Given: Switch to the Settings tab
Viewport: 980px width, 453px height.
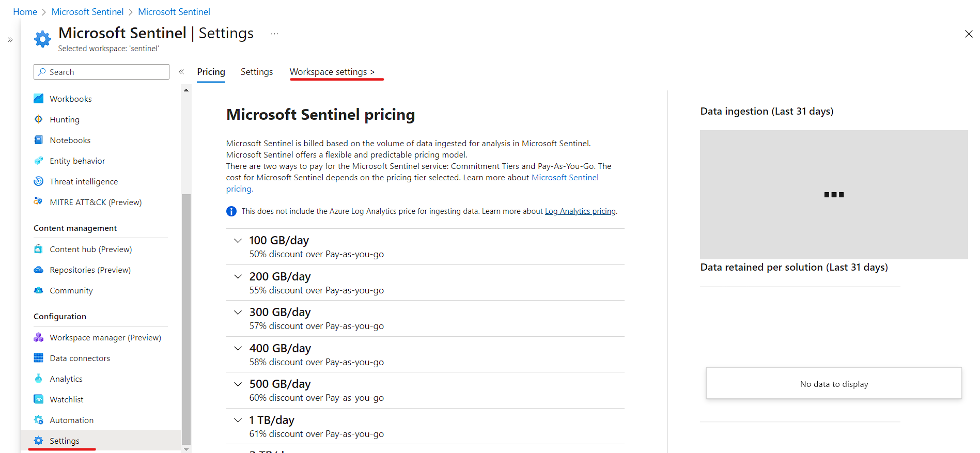Looking at the screenshot, I should [x=257, y=72].
